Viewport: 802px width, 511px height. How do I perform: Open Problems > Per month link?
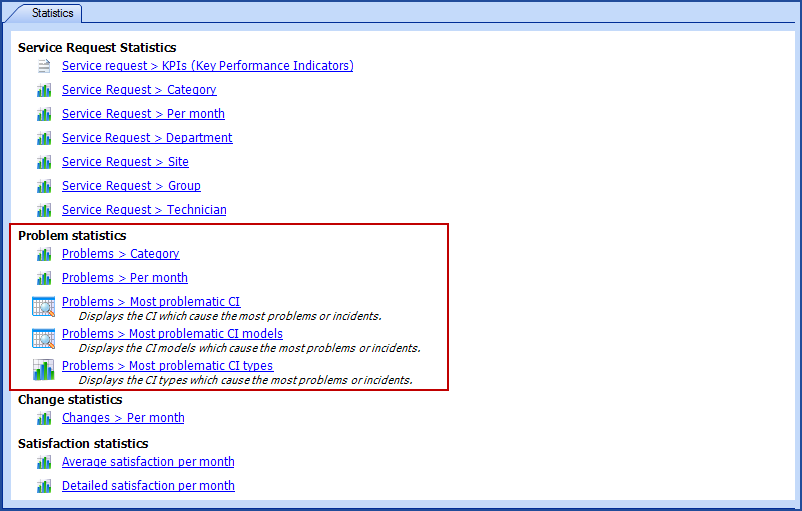click(x=124, y=278)
